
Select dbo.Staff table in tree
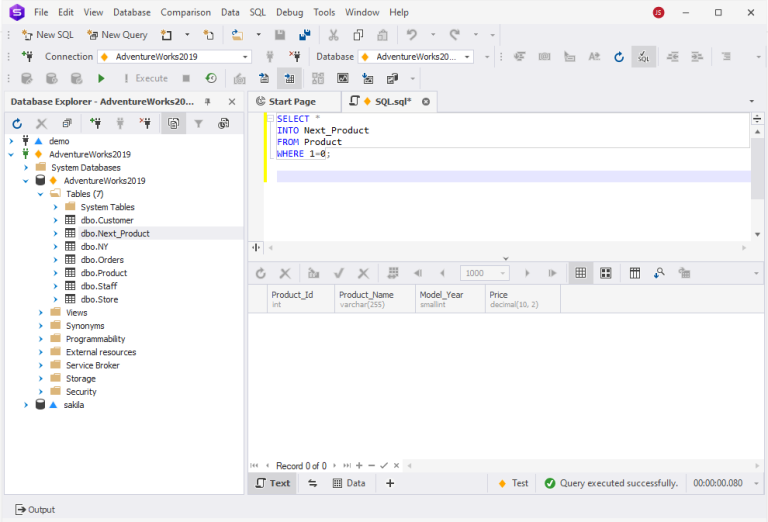tap(98, 286)
